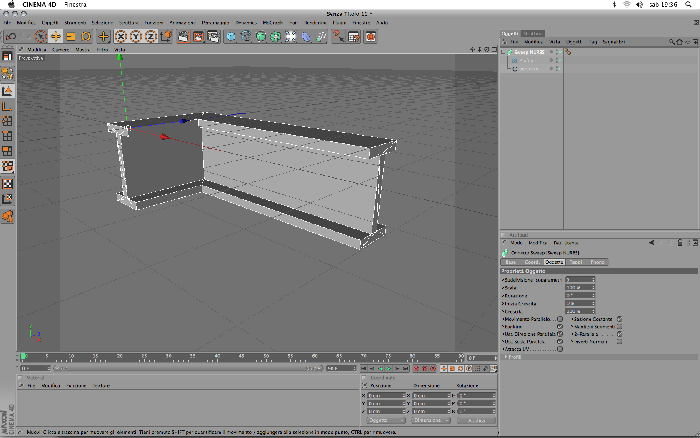Image resolution: width=700 pixels, height=438 pixels.
Task: Click the Suddivisione value field
Action: coord(578,280)
